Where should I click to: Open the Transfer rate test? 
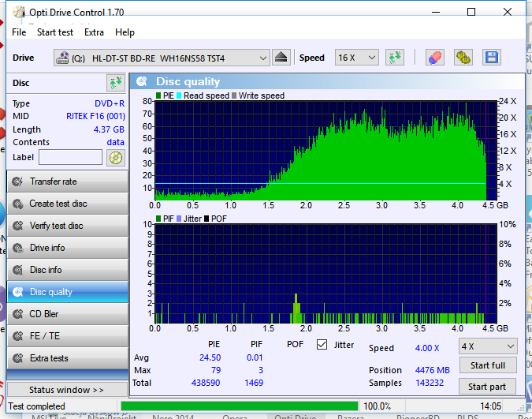pos(67,181)
